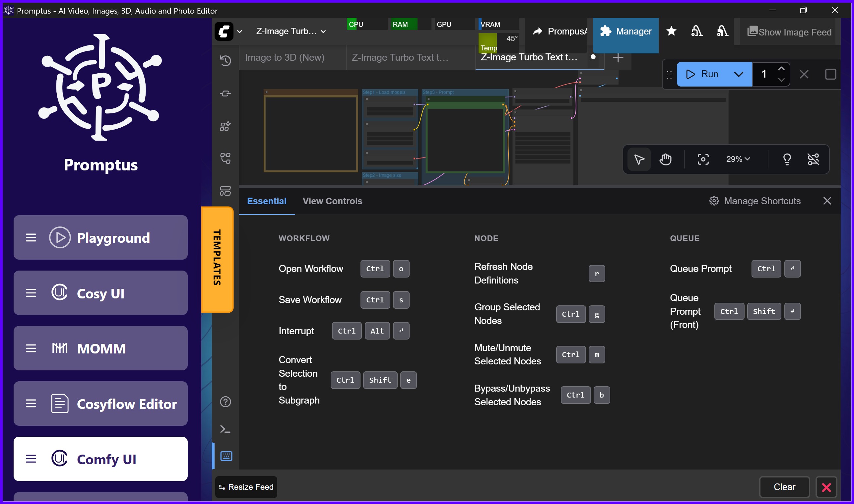Open Manage Shortcuts settings
Viewport: 854px width, 504px height.
coord(755,201)
